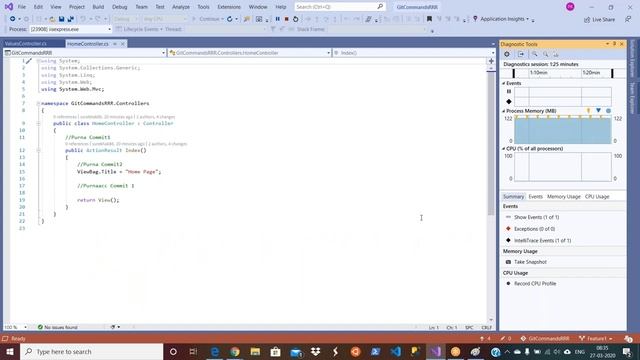Viewport: 640px width, 360px height.
Task: Click the Dropbox taskbar icon
Action: pyautogui.click(x=315, y=351)
